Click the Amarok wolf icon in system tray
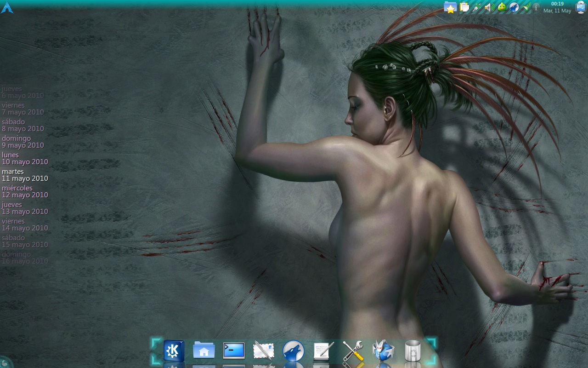 514,7
